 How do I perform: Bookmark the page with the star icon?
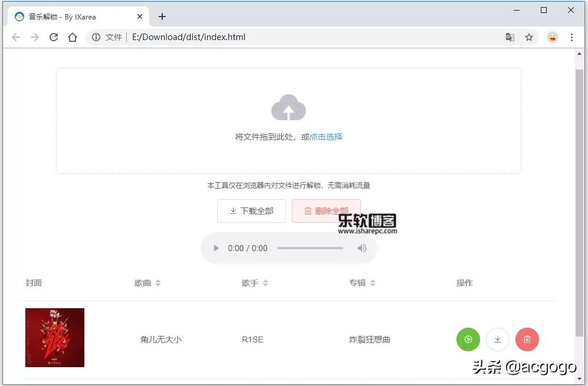pyautogui.click(x=529, y=37)
